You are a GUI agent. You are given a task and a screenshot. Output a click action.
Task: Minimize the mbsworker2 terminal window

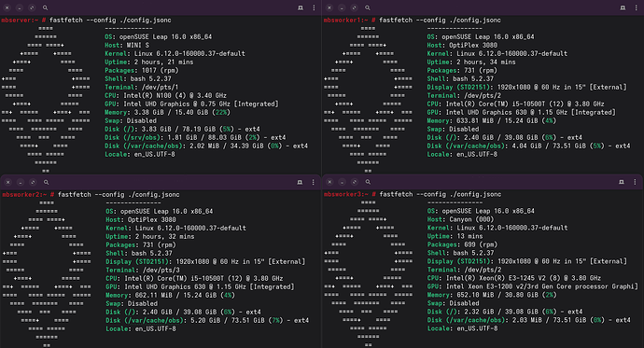[21, 182]
